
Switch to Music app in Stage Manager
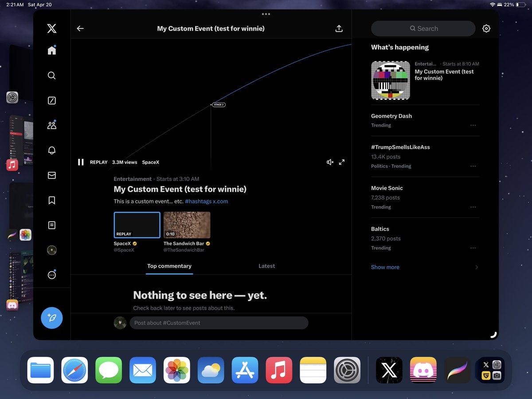tap(12, 165)
